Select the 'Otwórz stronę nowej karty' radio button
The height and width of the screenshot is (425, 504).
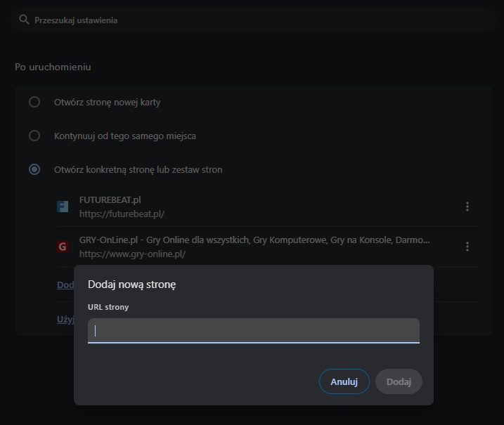point(34,103)
